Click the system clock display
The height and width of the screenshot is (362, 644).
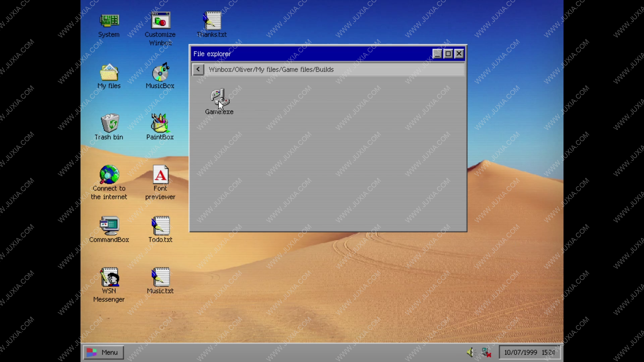529,352
